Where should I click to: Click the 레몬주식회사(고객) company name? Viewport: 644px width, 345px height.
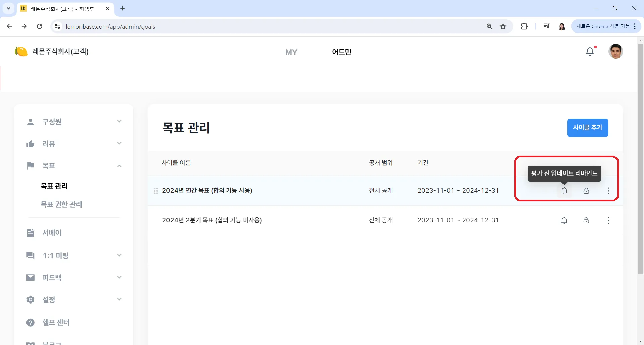tap(60, 51)
